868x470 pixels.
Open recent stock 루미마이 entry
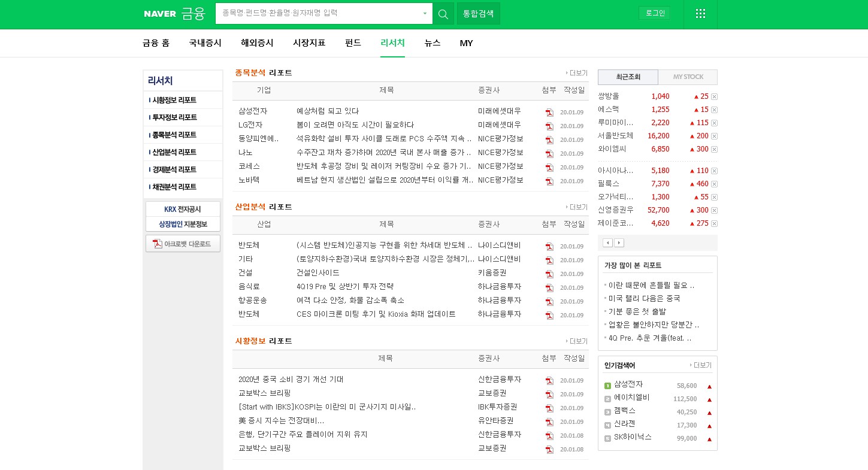(x=615, y=123)
